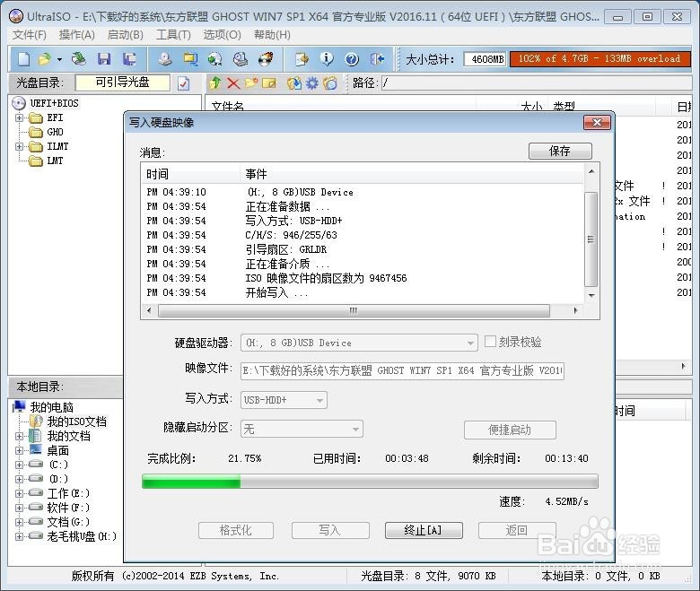Click the 终止[A] abort button
This screenshot has height=591, width=700.
424,530
